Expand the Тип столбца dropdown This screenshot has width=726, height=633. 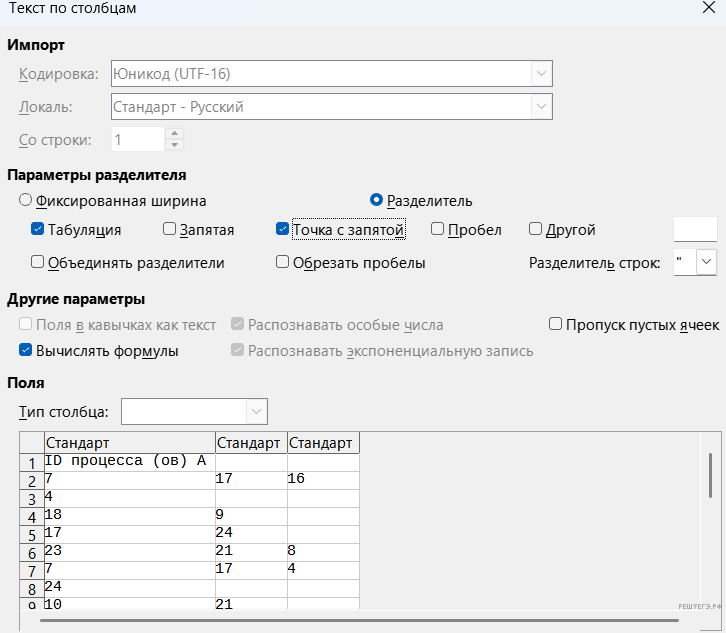tap(257, 411)
